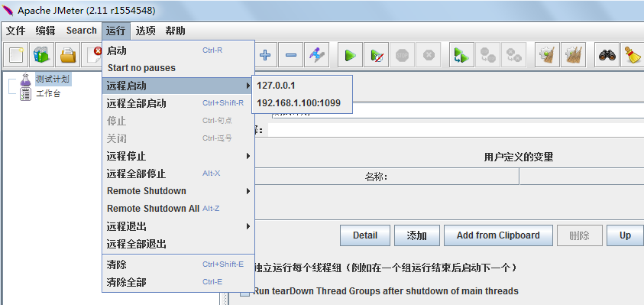Open the 文件 menu
This screenshot has height=305, width=644.
point(15,31)
